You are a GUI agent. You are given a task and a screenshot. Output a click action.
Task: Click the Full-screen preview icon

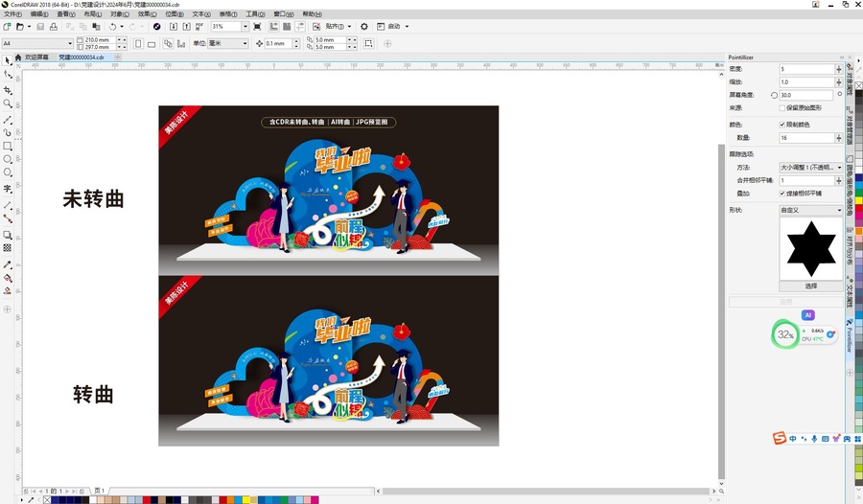[x=257, y=27]
